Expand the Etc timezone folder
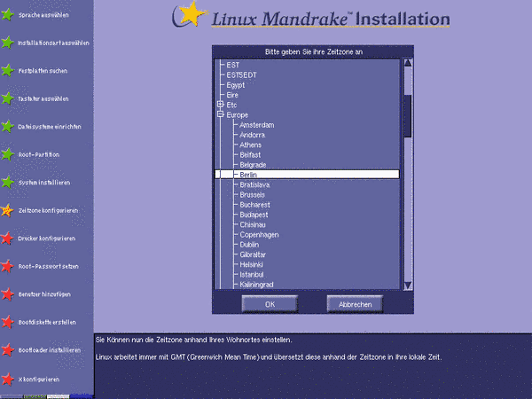532x399 pixels. [219, 105]
